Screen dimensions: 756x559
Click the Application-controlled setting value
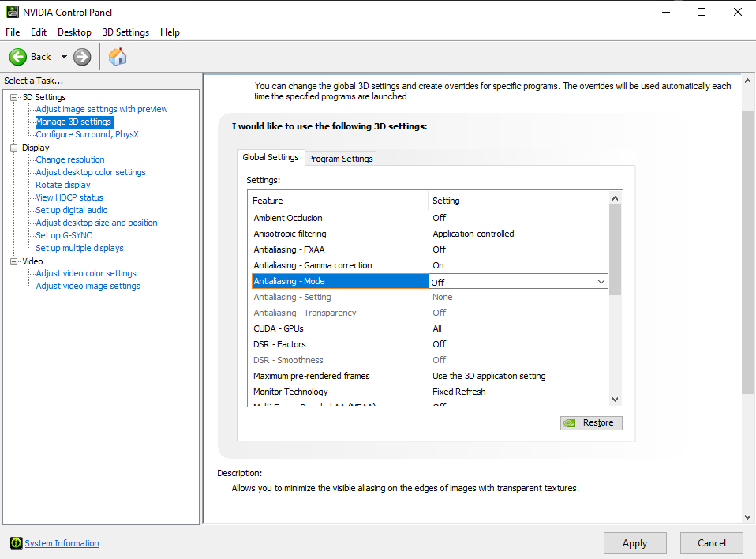click(473, 234)
